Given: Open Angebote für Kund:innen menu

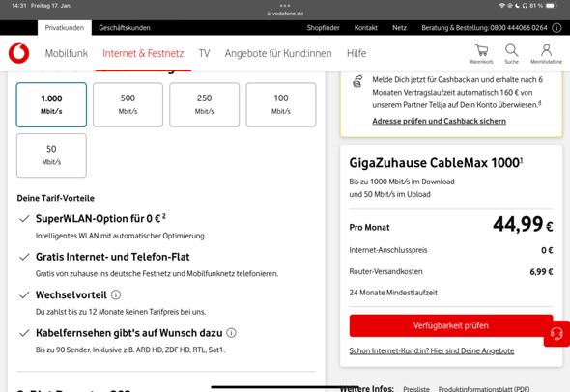Looking at the screenshot, I should (278, 53).
